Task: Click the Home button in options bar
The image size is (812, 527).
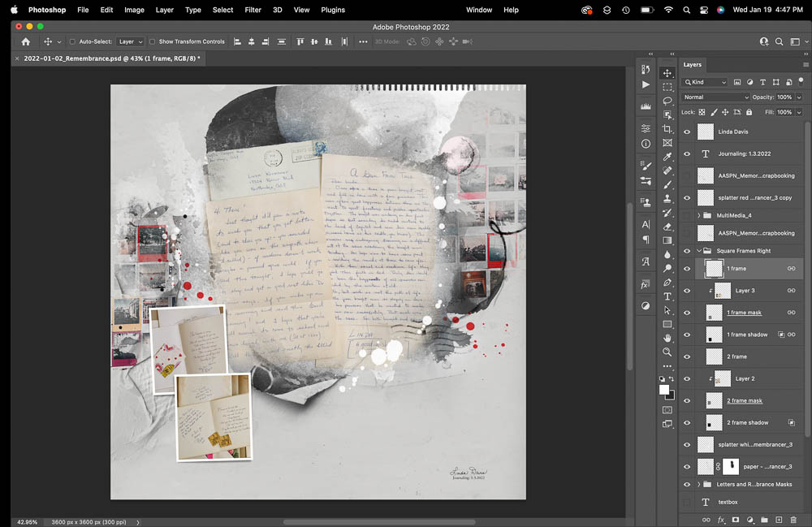Action: point(26,42)
